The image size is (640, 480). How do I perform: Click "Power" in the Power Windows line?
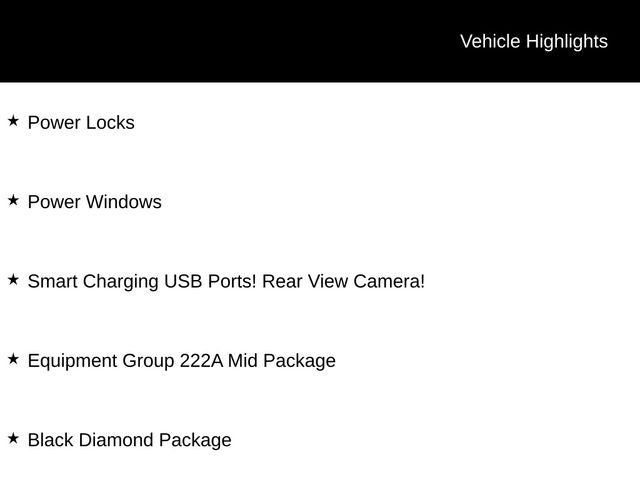pyautogui.click(x=53, y=202)
